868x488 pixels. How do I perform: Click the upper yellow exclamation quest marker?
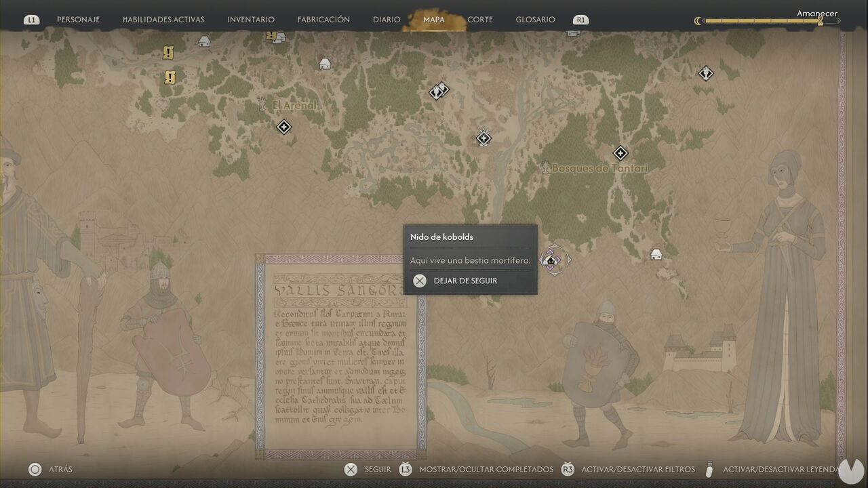(168, 52)
